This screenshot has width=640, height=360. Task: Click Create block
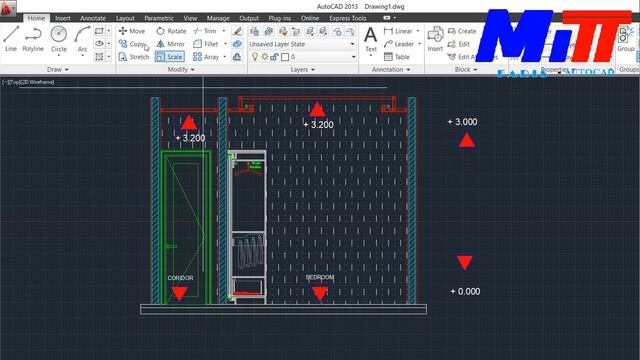[462, 31]
